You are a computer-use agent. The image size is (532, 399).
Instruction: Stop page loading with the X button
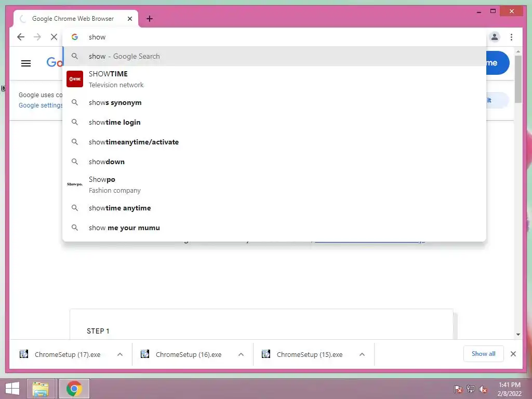(54, 37)
